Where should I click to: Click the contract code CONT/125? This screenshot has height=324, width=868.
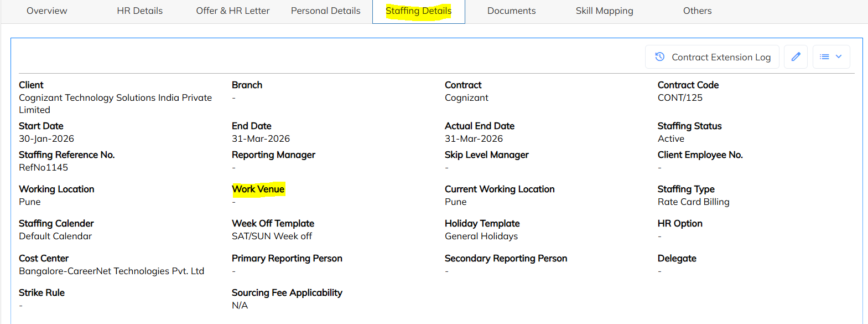coord(680,98)
